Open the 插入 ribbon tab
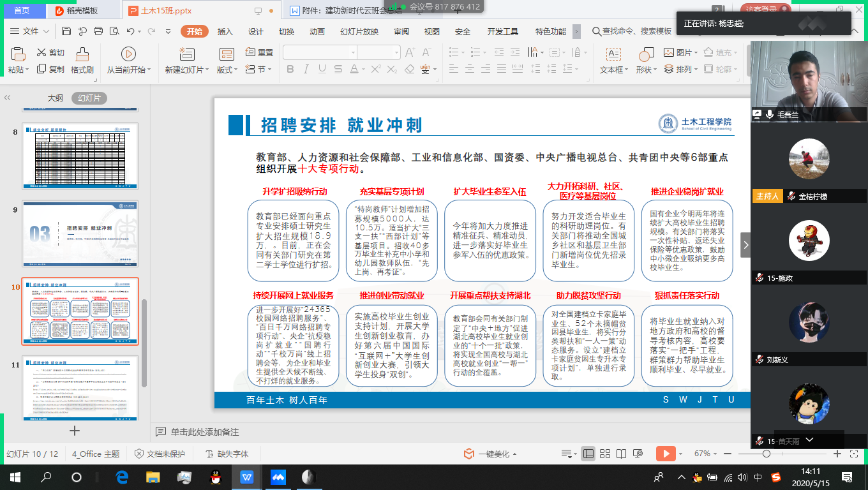This screenshot has height=490, width=868. 225,31
